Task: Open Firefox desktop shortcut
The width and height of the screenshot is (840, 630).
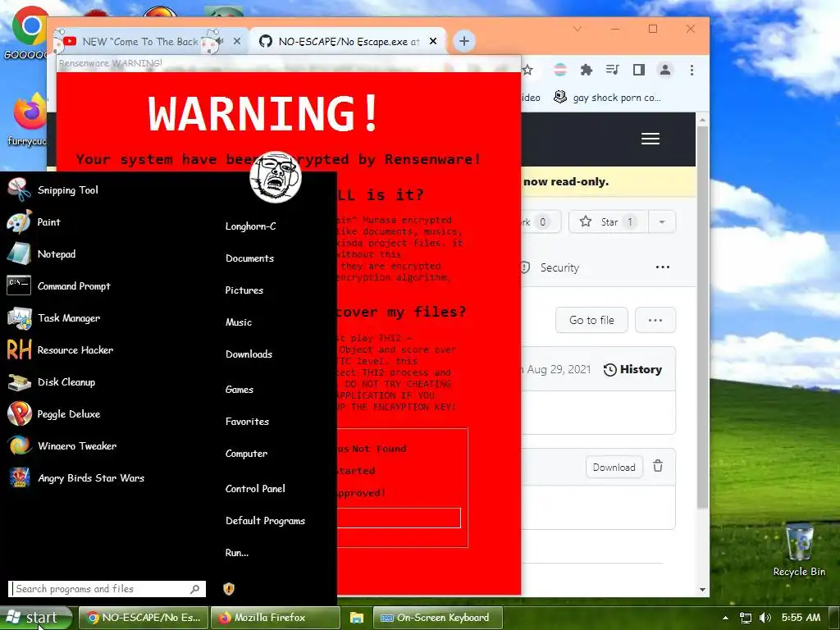Action: tap(27, 119)
